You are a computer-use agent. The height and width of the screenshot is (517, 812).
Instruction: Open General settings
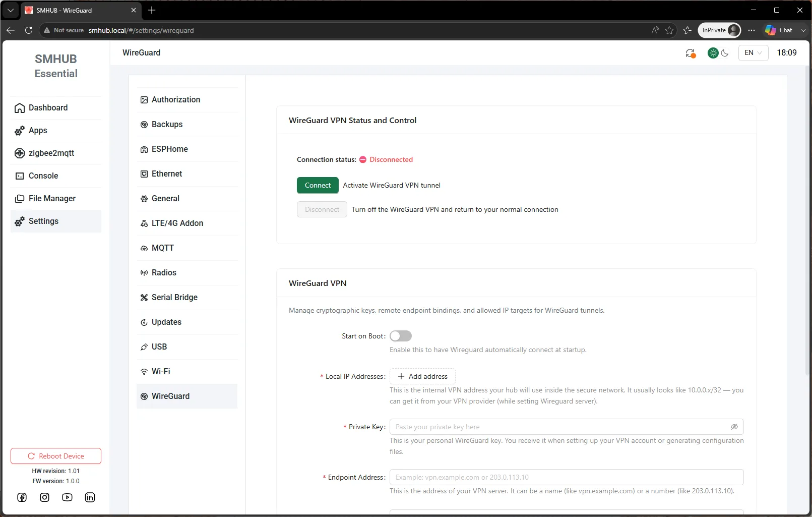[187, 199]
